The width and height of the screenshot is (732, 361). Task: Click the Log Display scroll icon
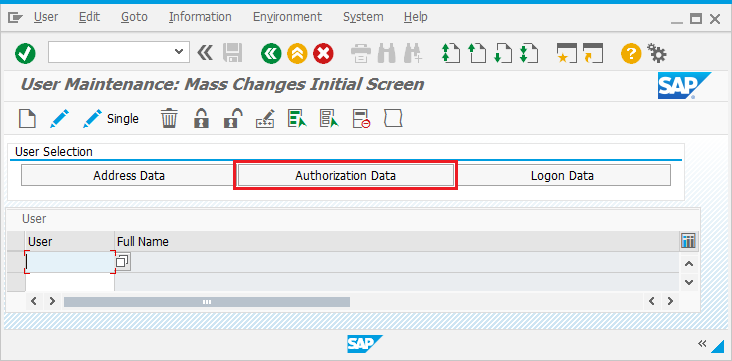click(393, 119)
